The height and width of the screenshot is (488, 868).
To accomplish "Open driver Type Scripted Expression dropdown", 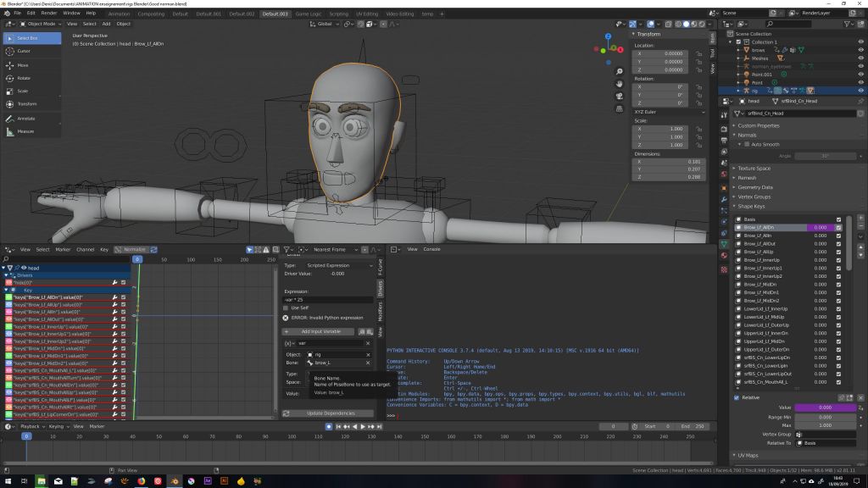I will [339, 265].
